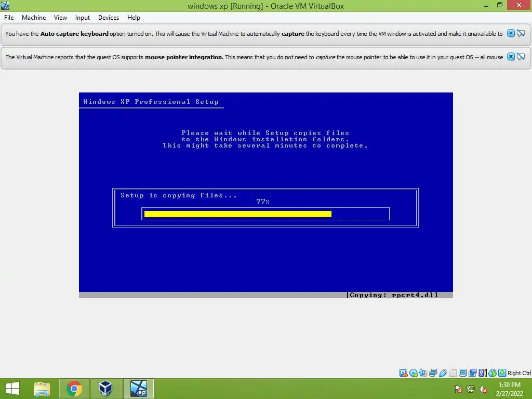Click 'This might take several minutes to complete.' line
The image size is (532, 399).
[x=265, y=145]
